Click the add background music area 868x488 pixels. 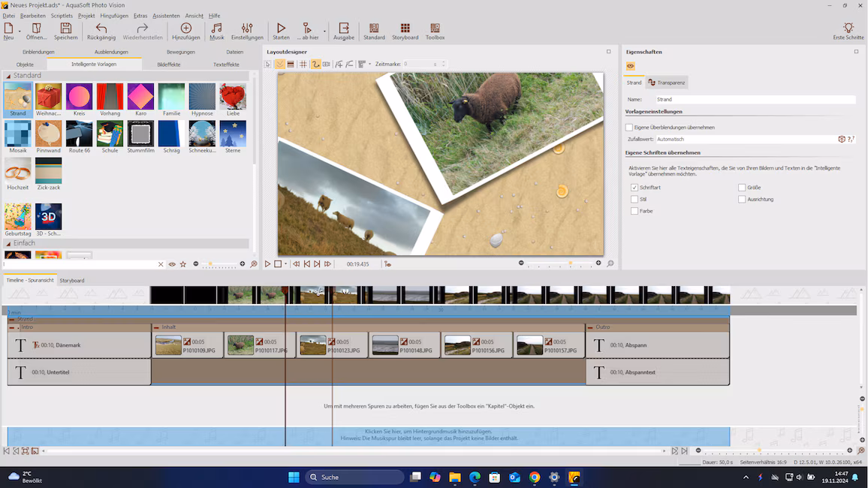point(369,436)
